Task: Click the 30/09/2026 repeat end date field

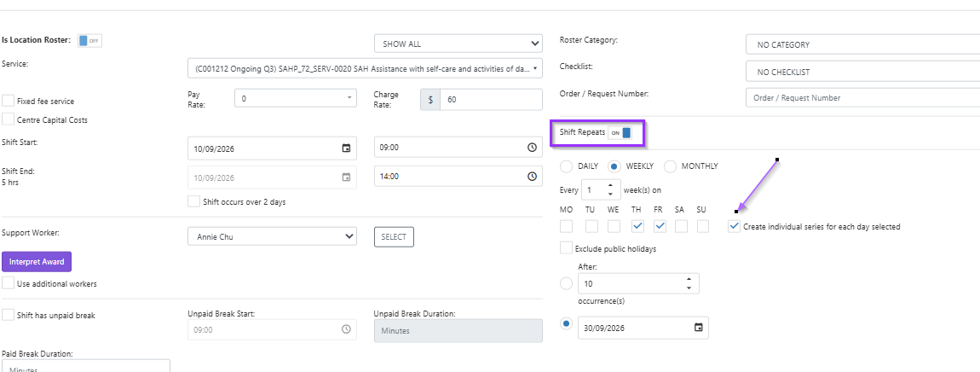Action: 643,328
